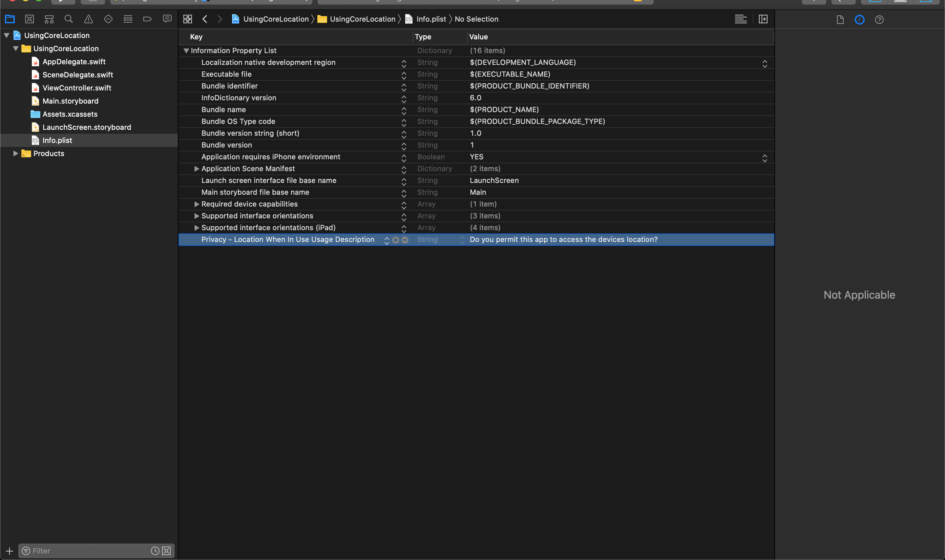
Task: Expand Supported interface orientations array
Action: click(197, 216)
